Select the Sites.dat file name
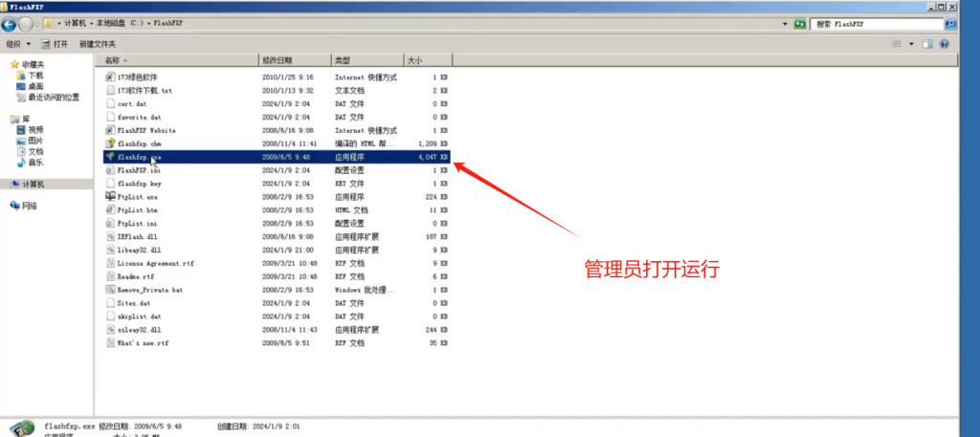The width and height of the screenshot is (980, 437). tap(134, 303)
